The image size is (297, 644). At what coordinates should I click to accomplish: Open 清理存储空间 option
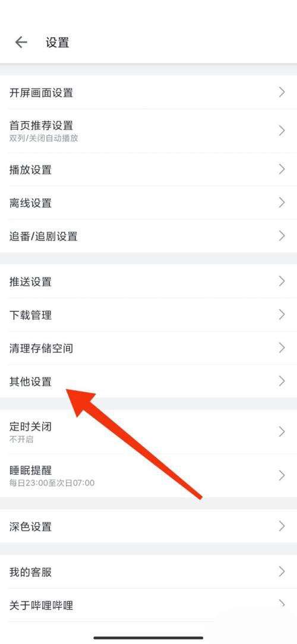(148, 348)
